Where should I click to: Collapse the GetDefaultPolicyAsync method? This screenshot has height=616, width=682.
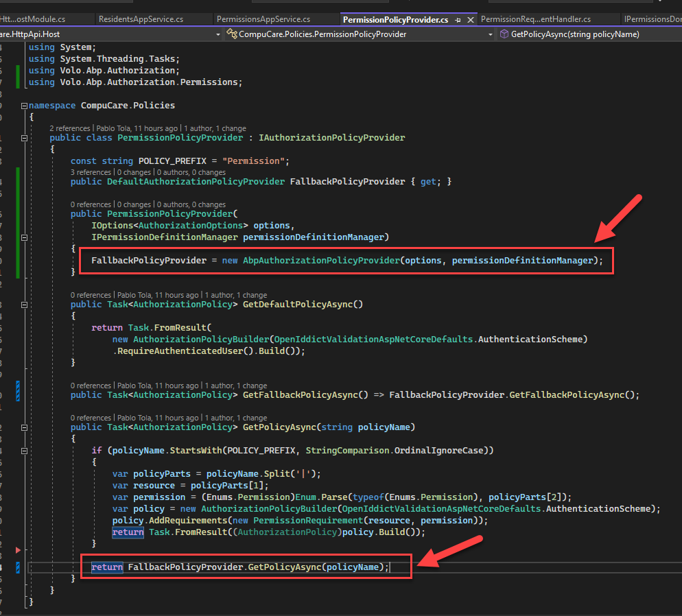tap(25, 305)
